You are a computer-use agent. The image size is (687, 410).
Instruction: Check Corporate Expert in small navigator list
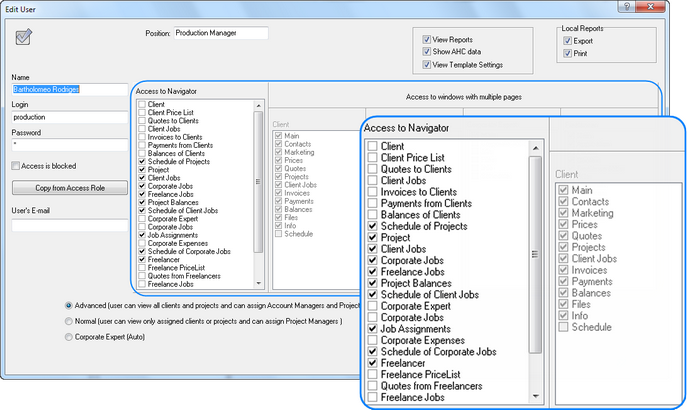click(142, 219)
